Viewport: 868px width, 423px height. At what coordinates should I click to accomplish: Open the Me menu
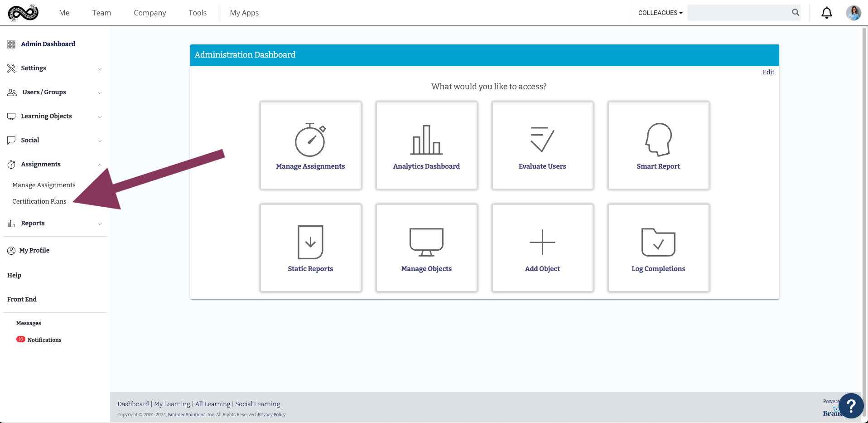[64, 13]
